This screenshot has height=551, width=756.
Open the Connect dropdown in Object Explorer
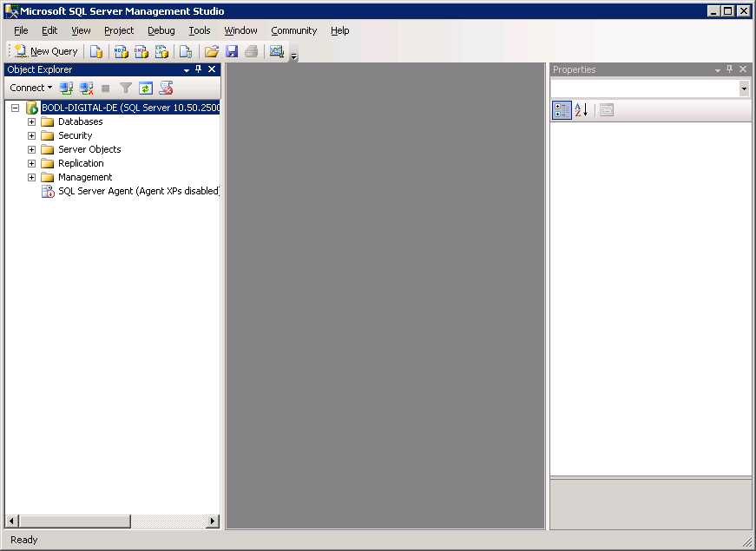(x=31, y=88)
